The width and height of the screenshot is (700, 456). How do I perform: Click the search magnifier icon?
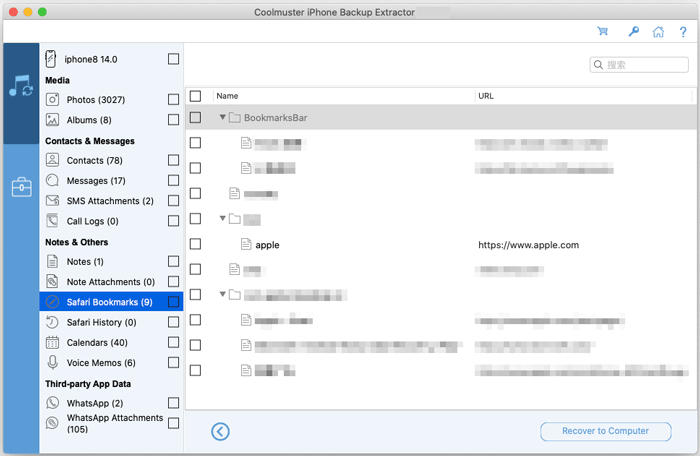598,65
